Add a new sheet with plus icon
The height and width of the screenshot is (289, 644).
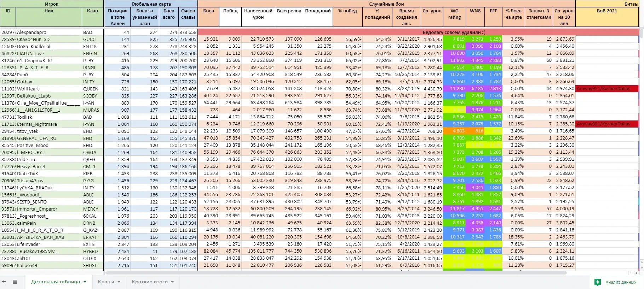pos(4,282)
